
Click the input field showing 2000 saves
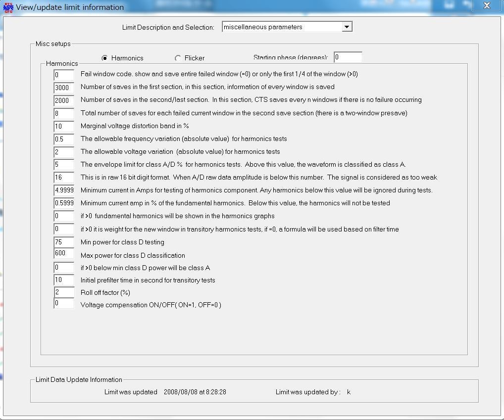click(x=64, y=100)
